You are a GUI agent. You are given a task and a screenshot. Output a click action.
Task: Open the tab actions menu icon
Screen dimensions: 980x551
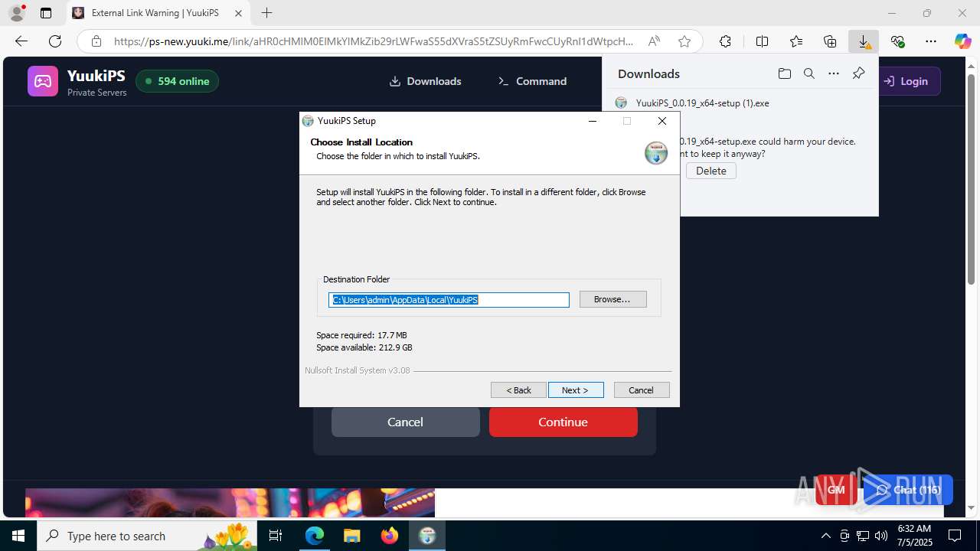(46, 13)
